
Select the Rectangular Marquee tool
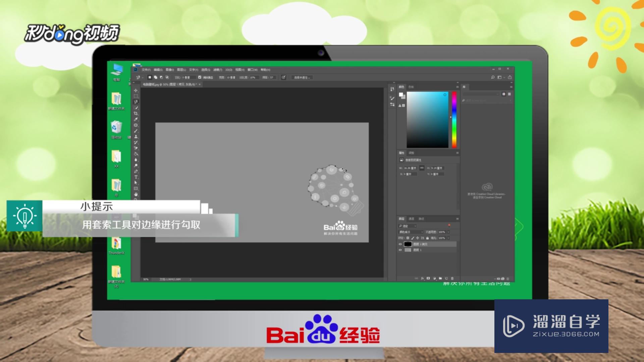coord(136,96)
